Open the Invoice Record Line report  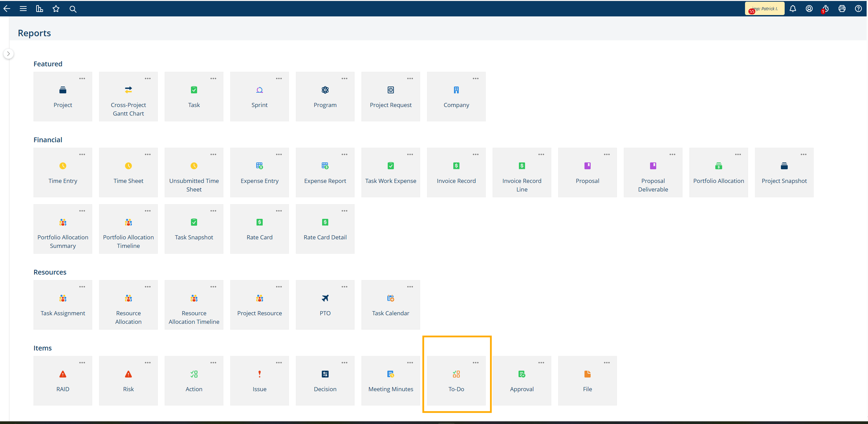click(522, 172)
